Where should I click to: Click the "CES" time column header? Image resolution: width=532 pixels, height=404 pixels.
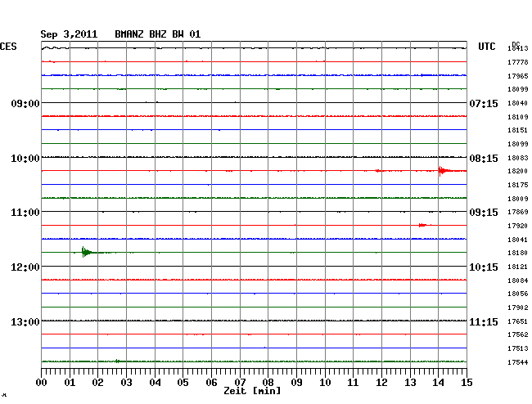click(8, 47)
